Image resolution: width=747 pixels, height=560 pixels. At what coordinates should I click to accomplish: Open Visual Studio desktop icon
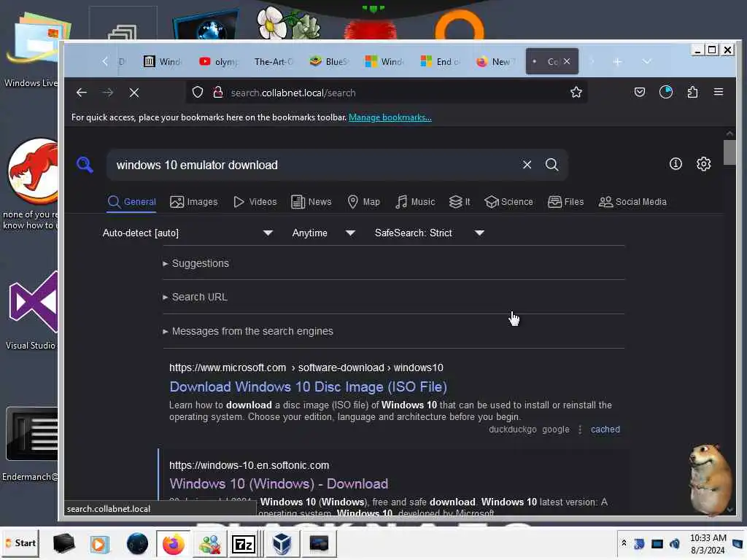pos(31,309)
